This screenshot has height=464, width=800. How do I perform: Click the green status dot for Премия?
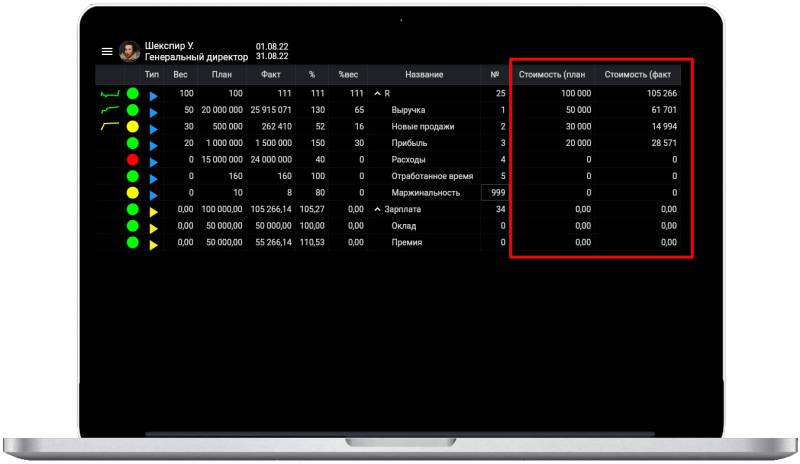pyautogui.click(x=133, y=242)
